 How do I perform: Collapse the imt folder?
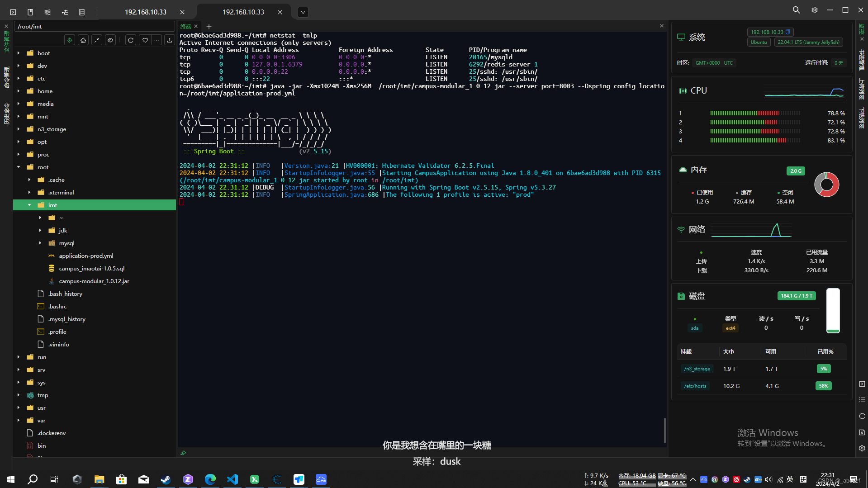click(29, 205)
